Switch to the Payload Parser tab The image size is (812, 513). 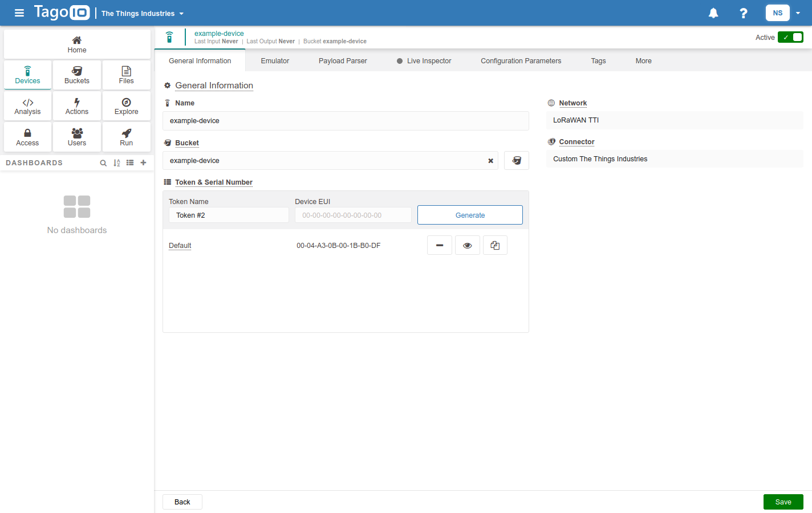pos(343,61)
